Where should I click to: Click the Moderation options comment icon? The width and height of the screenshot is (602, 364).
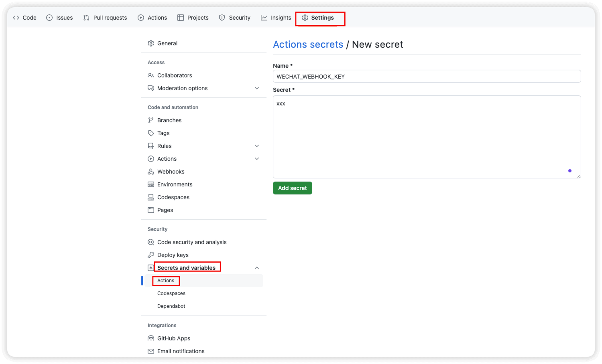point(151,88)
